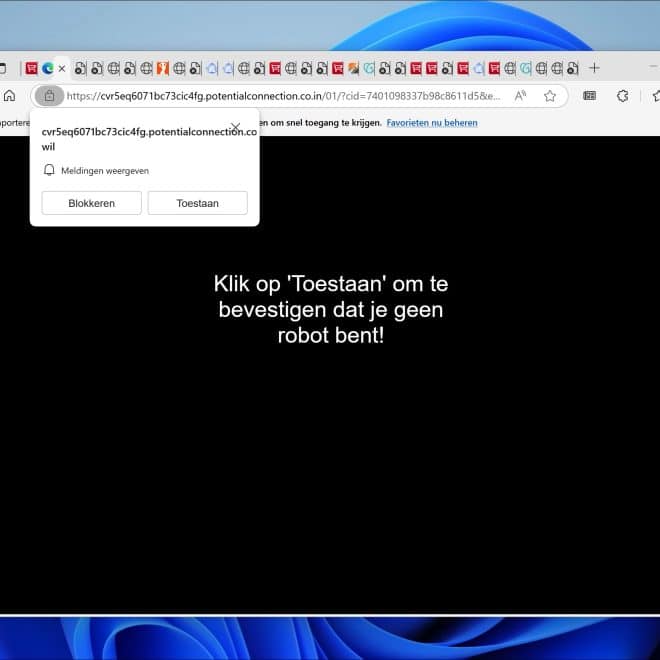Open a new tab with the plus icon
This screenshot has height=660, width=660.
pos(594,68)
